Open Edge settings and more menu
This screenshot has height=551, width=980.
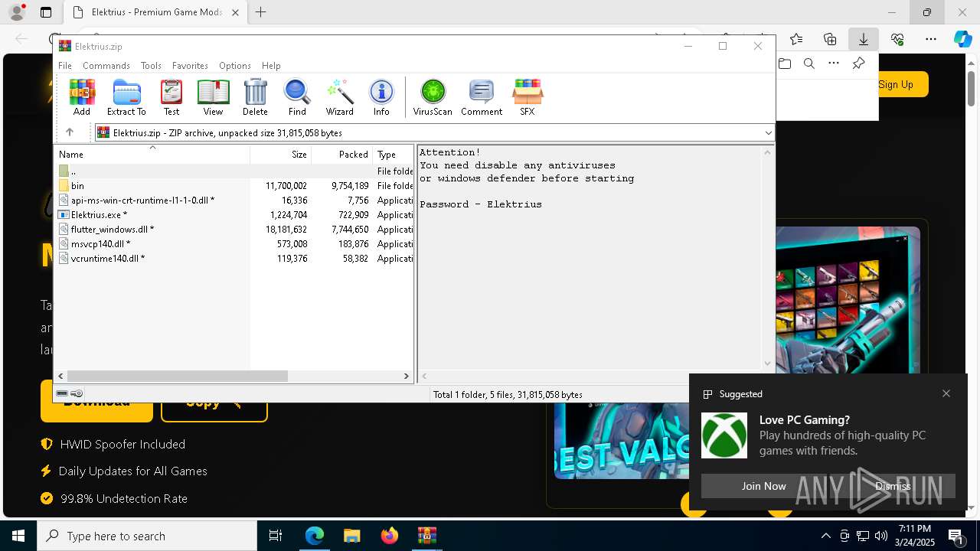[x=931, y=39]
